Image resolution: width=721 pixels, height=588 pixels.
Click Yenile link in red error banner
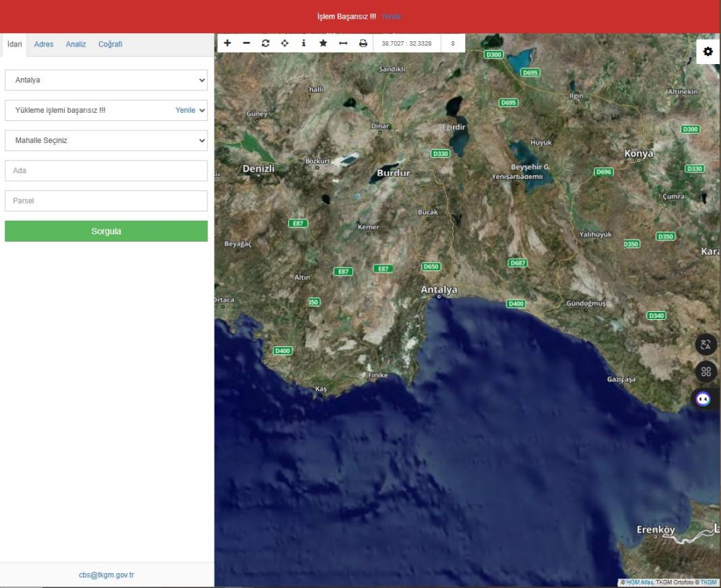(391, 16)
